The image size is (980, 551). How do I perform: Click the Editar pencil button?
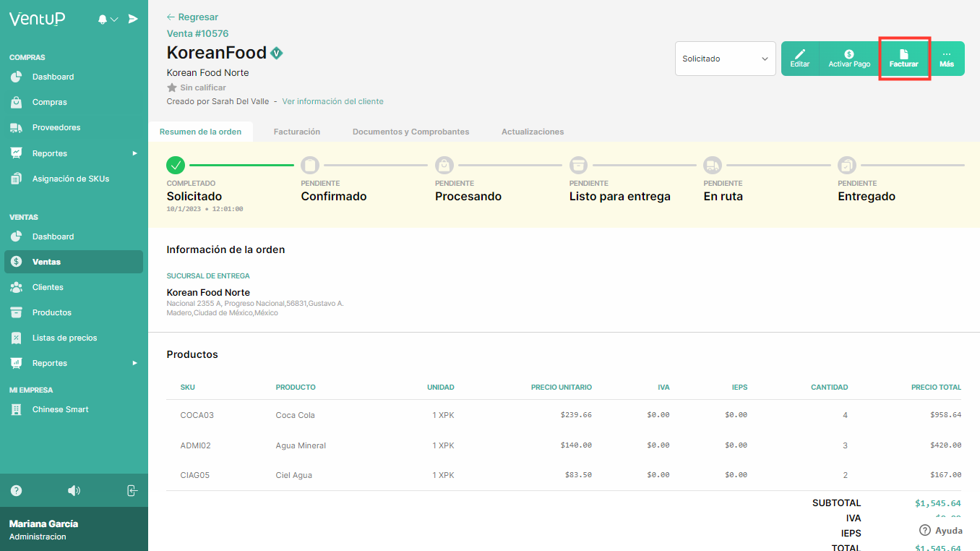(800, 59)
